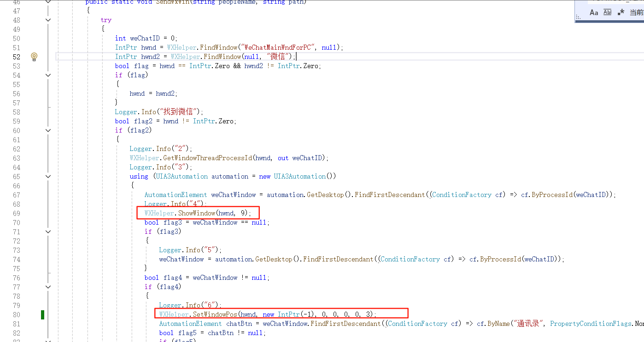
Task: Click PropertyConditionFlags at end of line 81
Action: pos(591,324)
